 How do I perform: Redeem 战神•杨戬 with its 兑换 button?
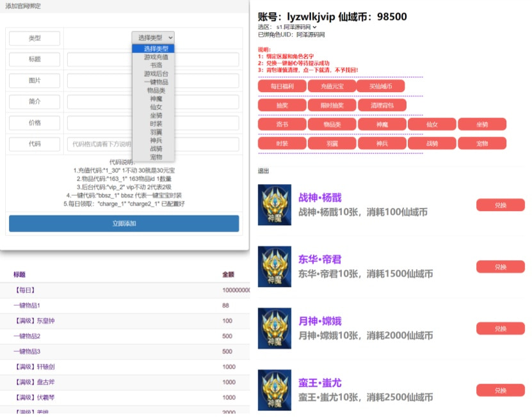click(500, 205)
